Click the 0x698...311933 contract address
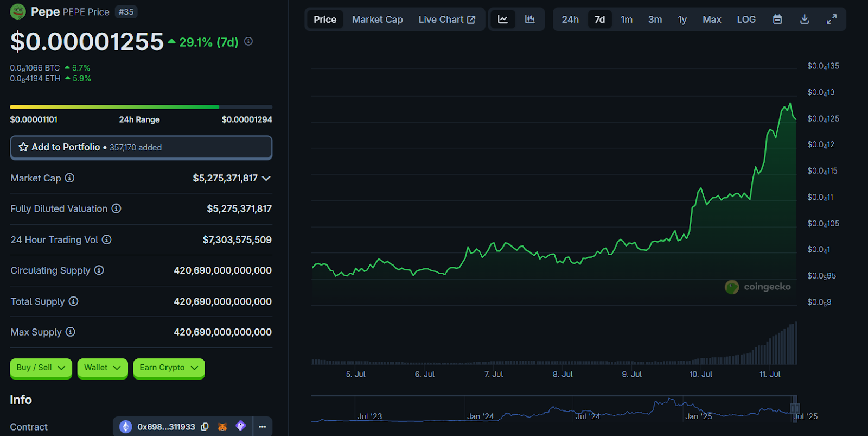This screenshot has height=436, width=868. (x=166, y=427)
